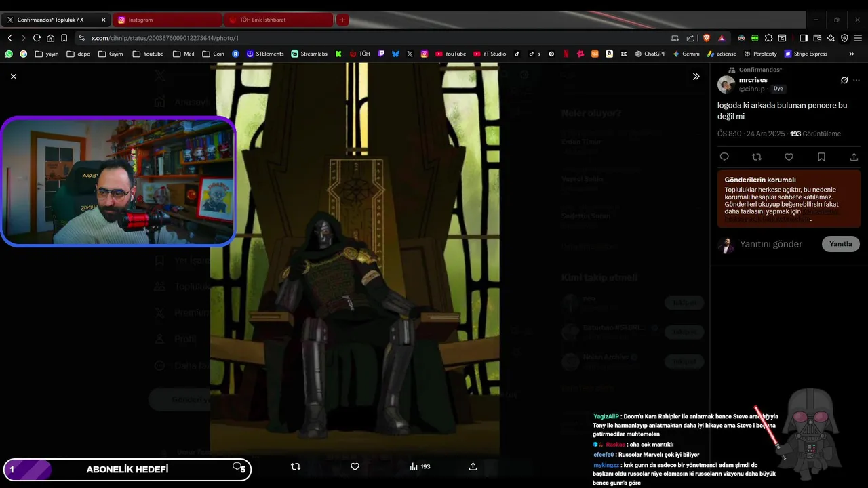The image size is (868, 488).
Task: Share the tweet from side panel icon
Action: tap(854, 157)
